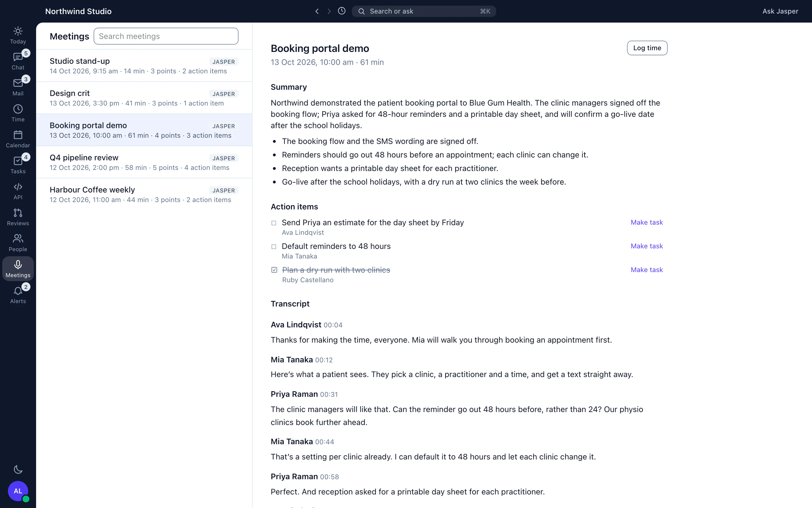The image size is (812, 508).
Task: Click the Summary heading
Action: (x=288, y=87)
